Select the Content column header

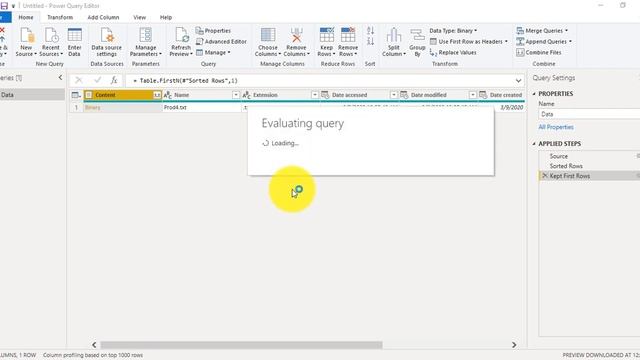(x=122, y=95)
